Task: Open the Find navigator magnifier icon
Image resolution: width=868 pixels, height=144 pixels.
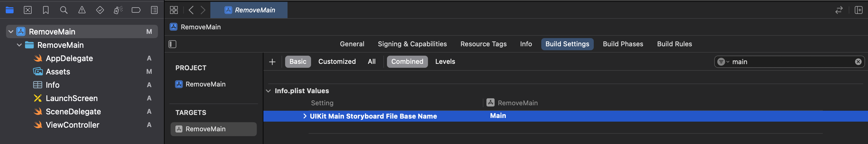Action: click(64, 10)
